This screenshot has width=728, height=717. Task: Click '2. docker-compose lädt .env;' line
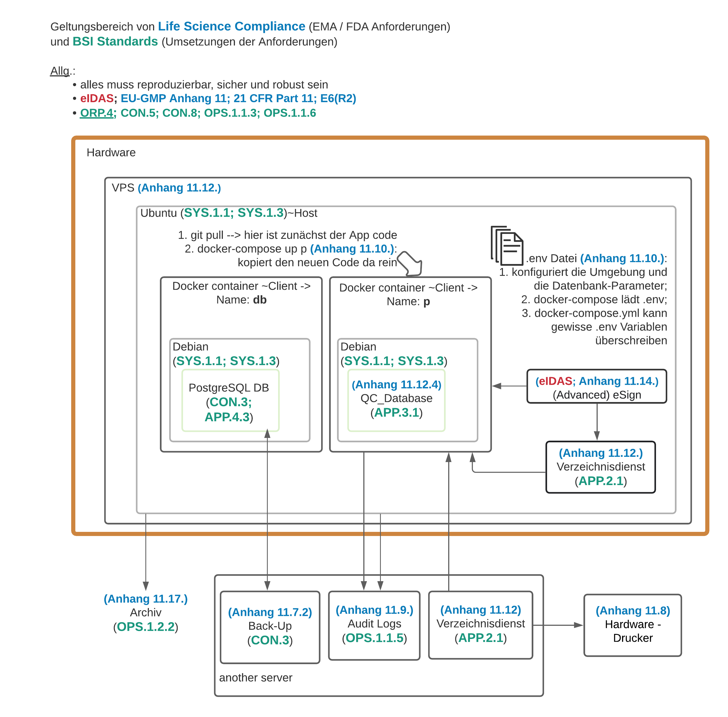594,299
